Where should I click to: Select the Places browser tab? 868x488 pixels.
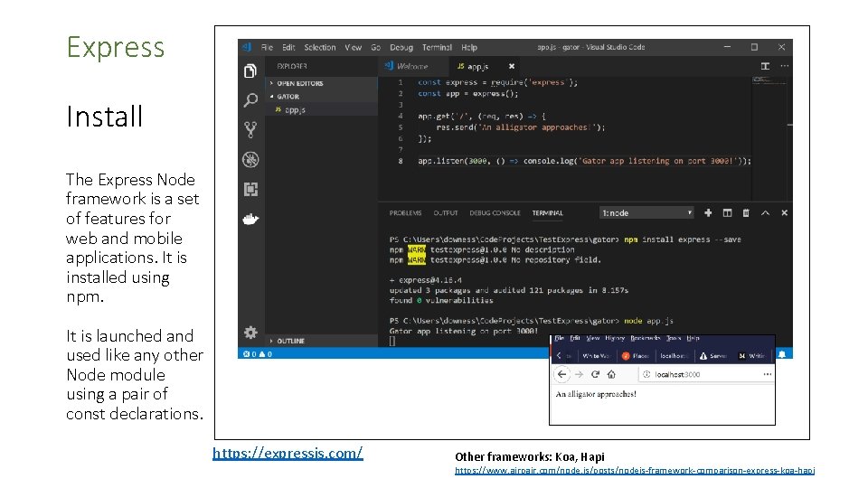pos(636,356)
